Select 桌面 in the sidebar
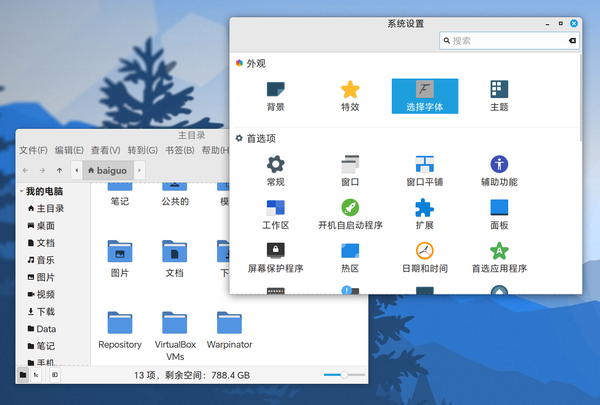 41,226
